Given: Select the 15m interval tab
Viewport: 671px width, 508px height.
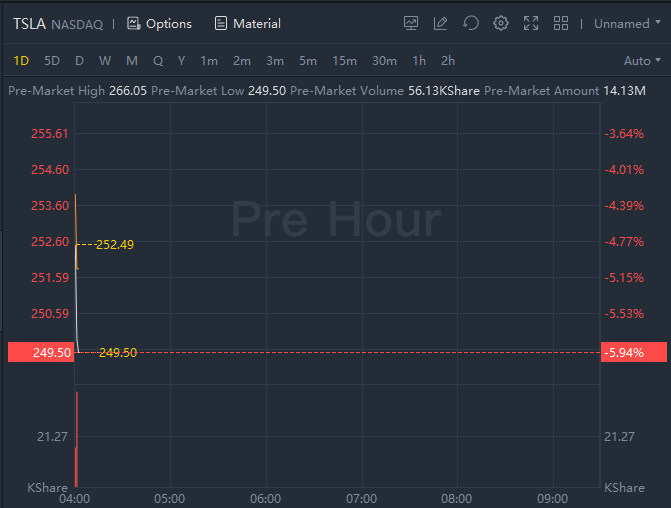Looking at the screenshot, I should tap(344, 61).
